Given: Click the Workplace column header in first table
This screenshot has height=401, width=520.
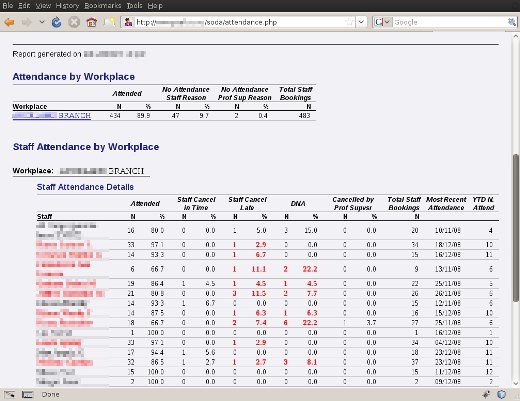Looking at the screenshot, I should coord(30,107).
